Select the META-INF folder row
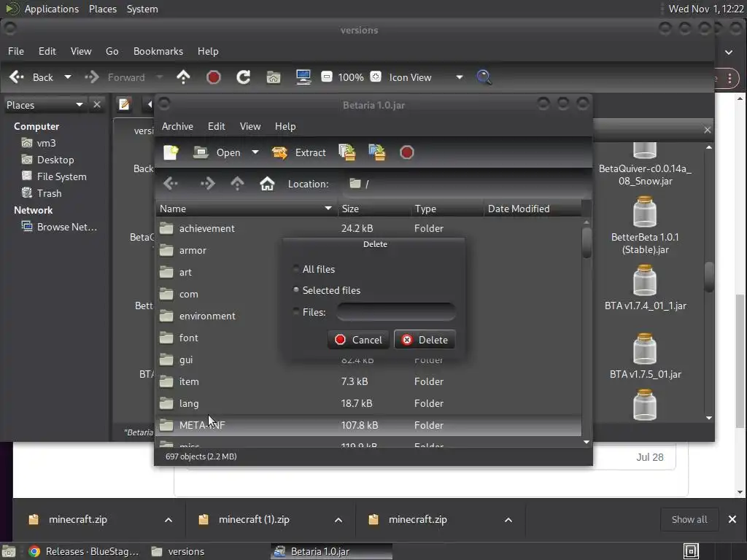Image resolution: width=747 pixels, height=560 pixels. (368, 425)
